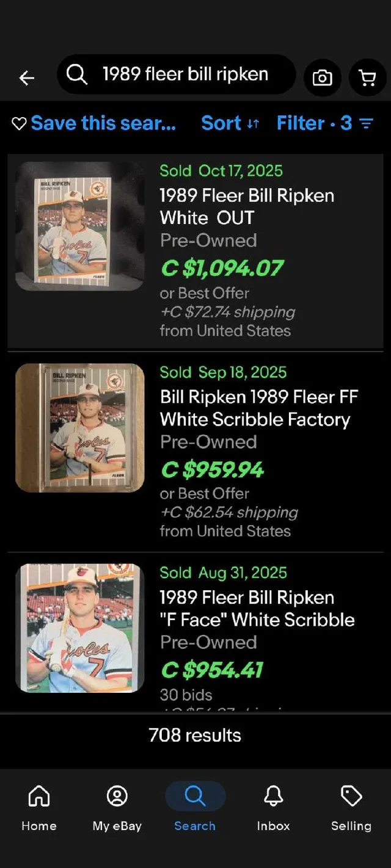The height and width of the screenshot is (868, 391).
Task: Open the Inbox notifications bell
Action: 273,795
